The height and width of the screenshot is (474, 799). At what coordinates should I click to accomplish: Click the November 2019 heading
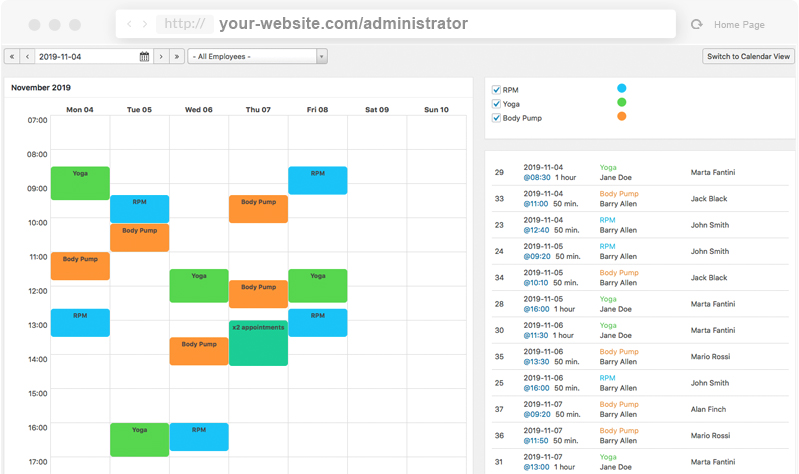[x=41, y=88]
